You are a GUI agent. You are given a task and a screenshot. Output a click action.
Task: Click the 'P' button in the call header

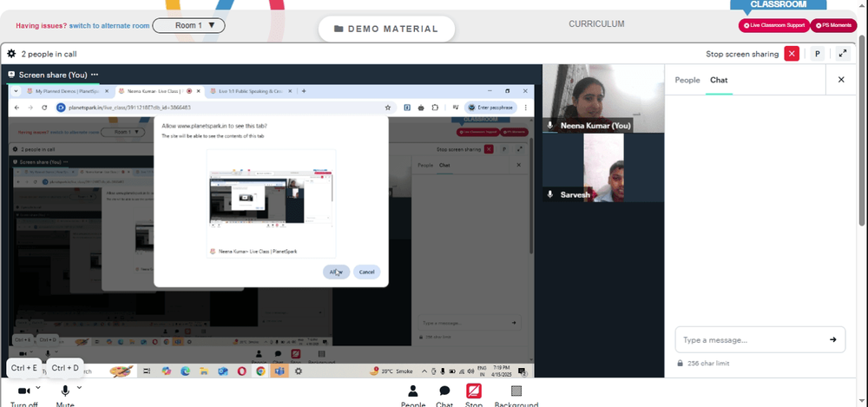coord(817,54)
